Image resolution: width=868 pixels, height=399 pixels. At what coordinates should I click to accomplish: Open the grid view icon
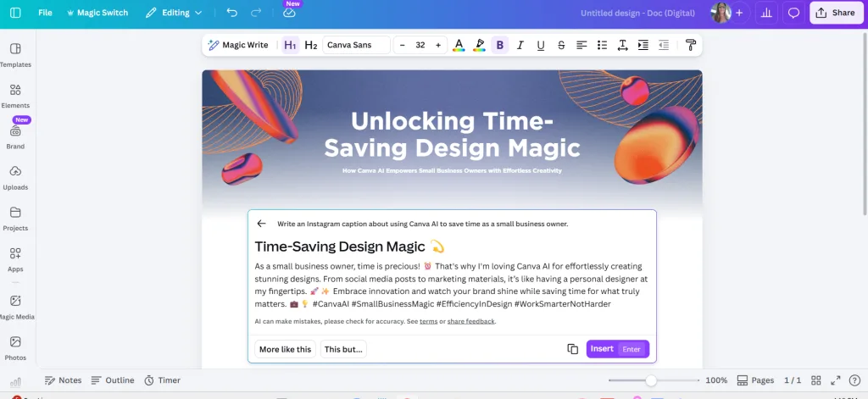815,380
